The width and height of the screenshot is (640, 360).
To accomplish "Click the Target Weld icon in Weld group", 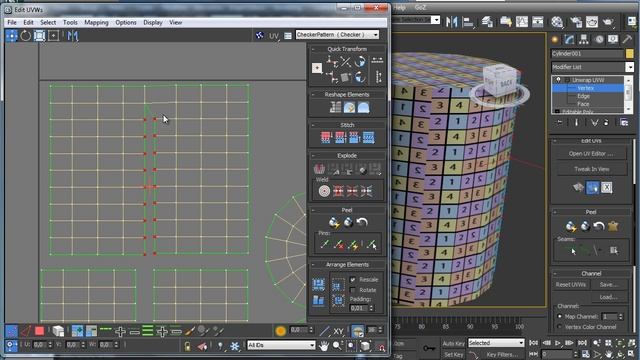I will click(324, 191).
